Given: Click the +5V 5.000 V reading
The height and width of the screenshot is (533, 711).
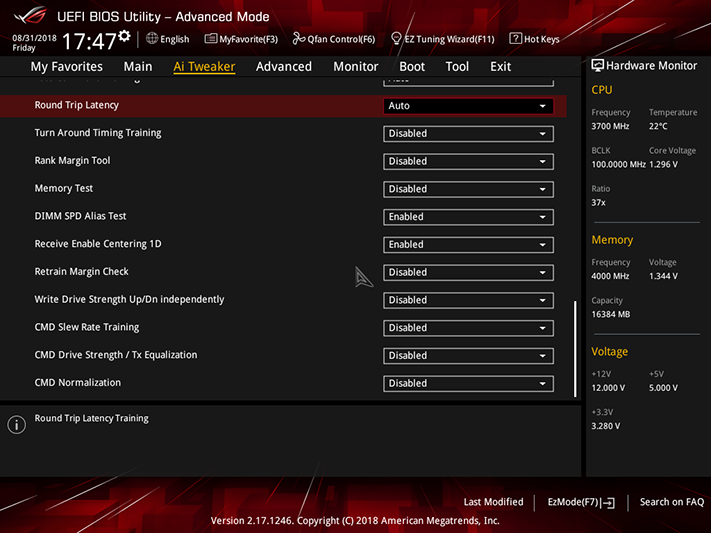Looking at the screenshot, I should pyautogui.click(x=663, y=388).
